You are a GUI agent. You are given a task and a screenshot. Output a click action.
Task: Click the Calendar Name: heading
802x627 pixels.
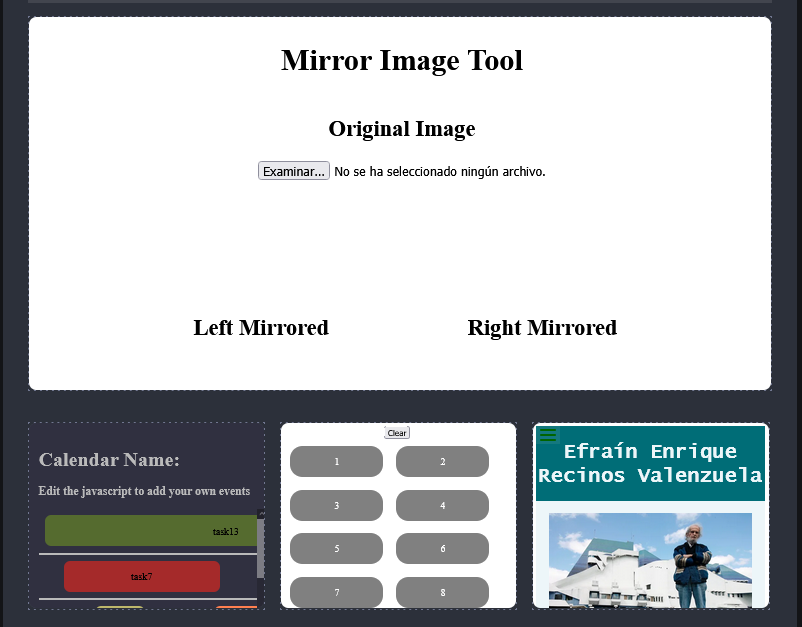(109, 460)
